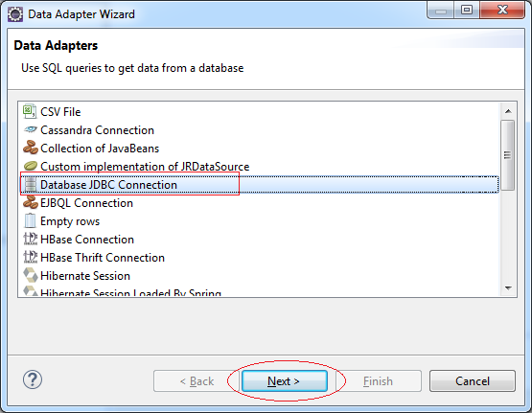
Task: Click the Database JDBC Connection server icon
Action: [x=30, y=184]
